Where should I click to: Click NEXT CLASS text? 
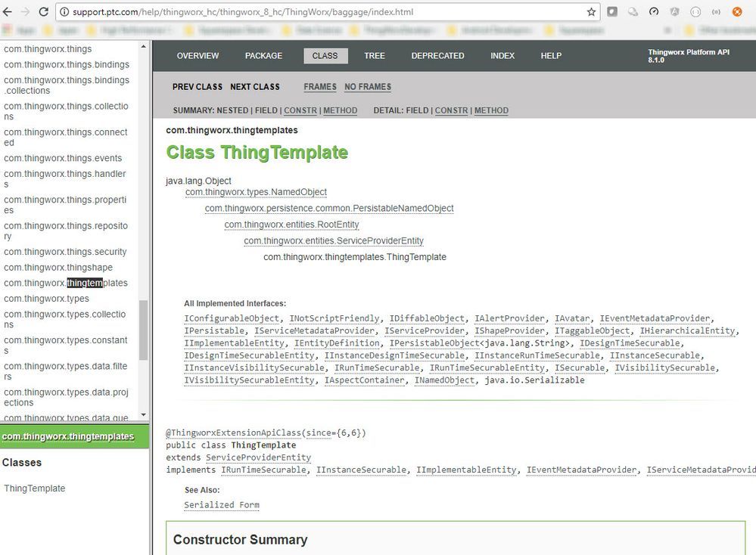255,87
